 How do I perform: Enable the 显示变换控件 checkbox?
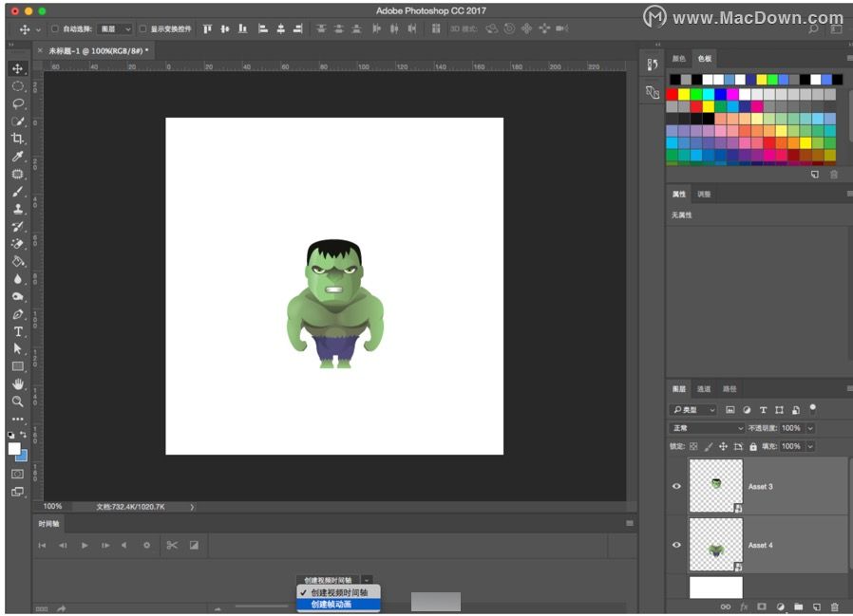[x=142, y=28]
